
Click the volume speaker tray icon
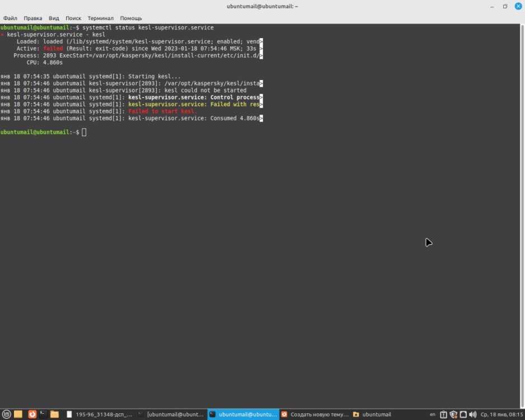pos(473,414)
